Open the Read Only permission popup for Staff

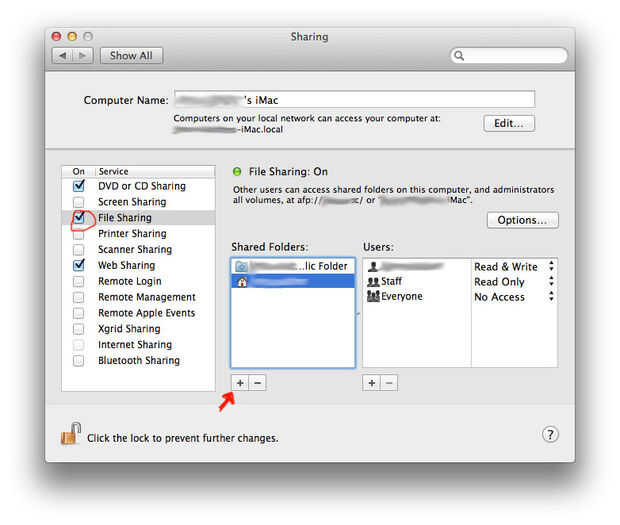514,281
